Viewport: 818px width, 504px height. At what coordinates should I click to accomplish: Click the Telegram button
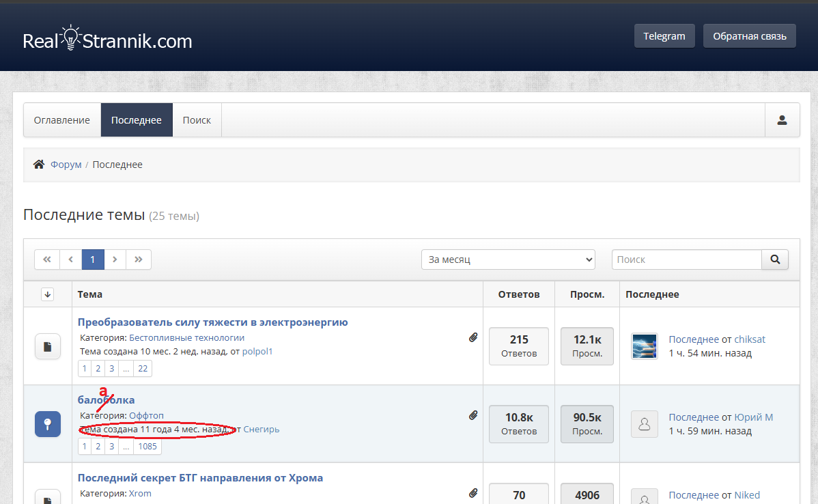[x=664, y=36]
